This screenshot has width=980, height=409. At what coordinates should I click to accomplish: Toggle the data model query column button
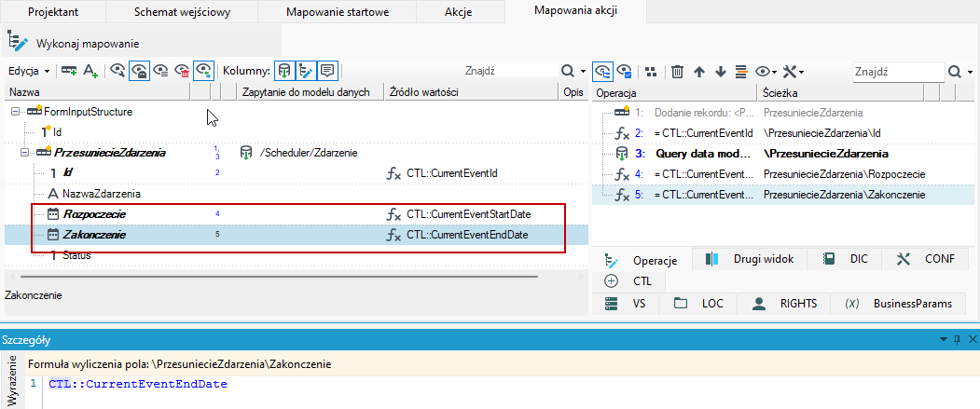click(284, 71)
